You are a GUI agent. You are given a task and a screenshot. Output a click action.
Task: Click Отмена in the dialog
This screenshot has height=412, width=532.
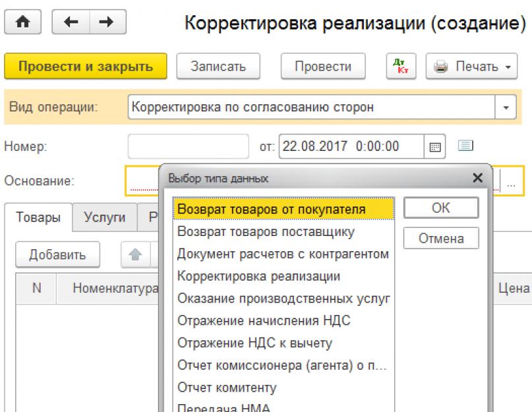[440, 238]
